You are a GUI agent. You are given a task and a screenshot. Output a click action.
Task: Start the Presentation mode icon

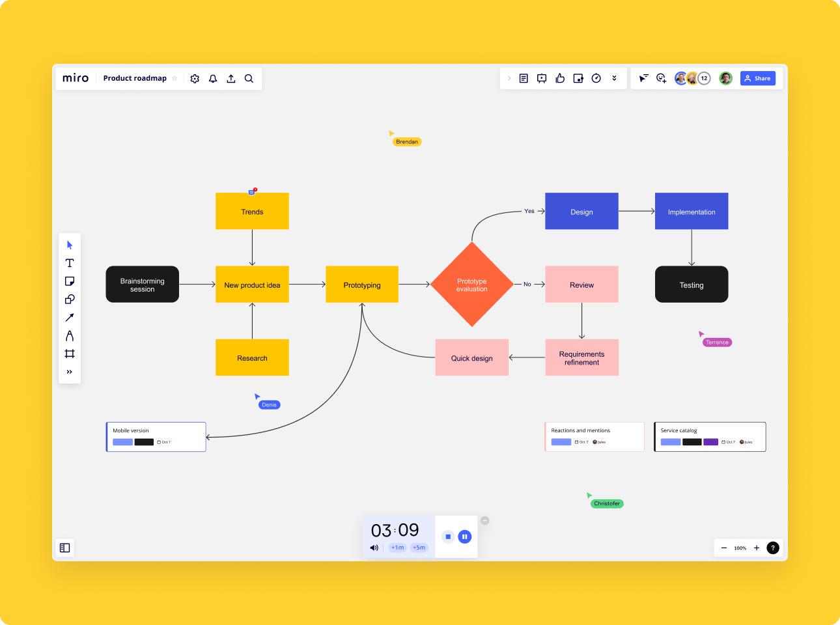[x=541, y=77]
